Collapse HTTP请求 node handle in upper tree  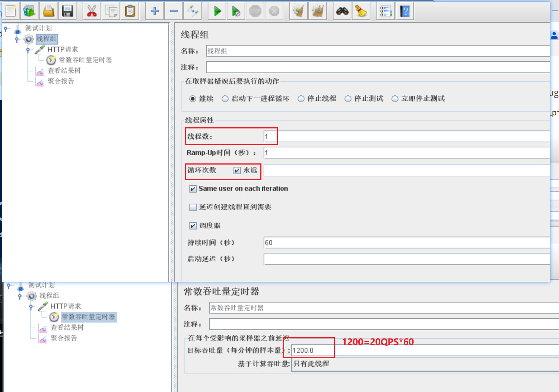point(28,50)
